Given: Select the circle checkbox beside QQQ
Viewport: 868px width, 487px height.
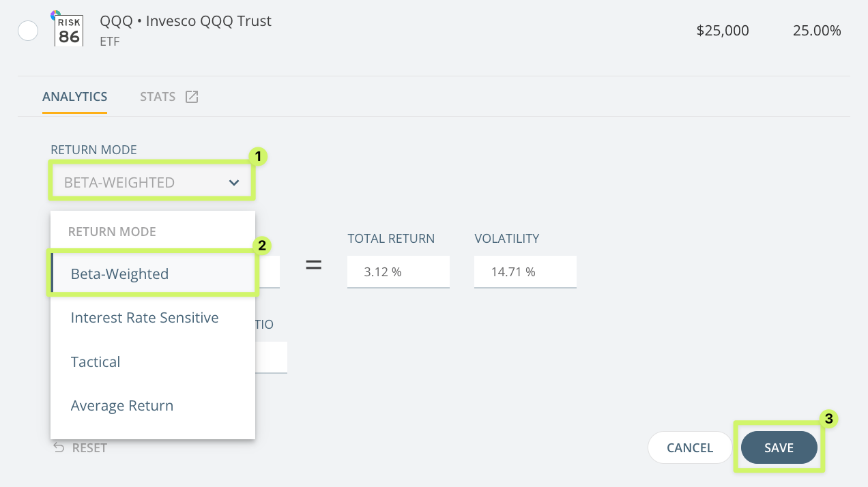Looking at the screenshot, I should [x=27, y=30].
